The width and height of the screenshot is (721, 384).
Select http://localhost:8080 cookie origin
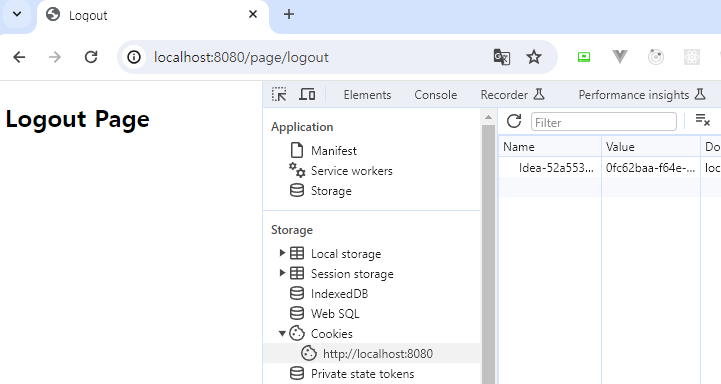coord(372,353)
